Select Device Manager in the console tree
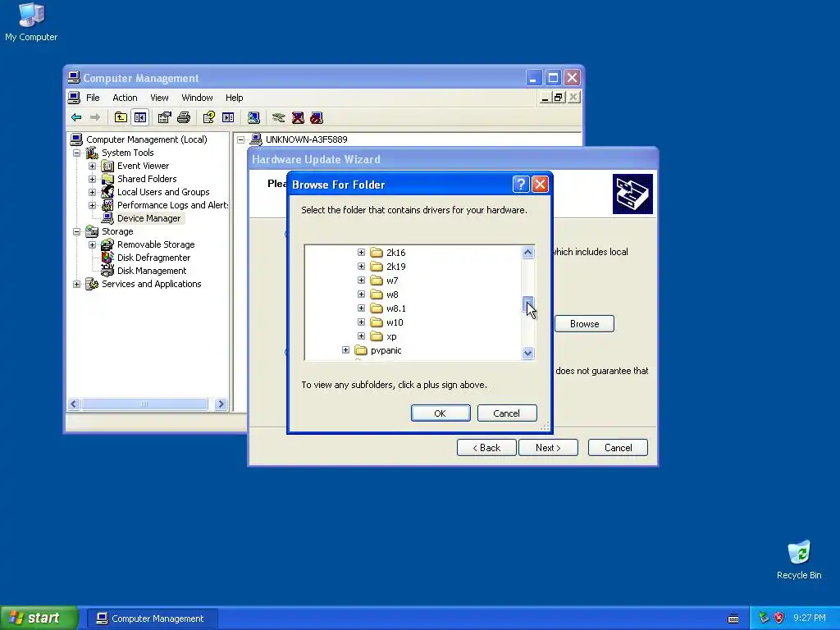The width and height of the screenshot is (840, 630). [149, 218]
